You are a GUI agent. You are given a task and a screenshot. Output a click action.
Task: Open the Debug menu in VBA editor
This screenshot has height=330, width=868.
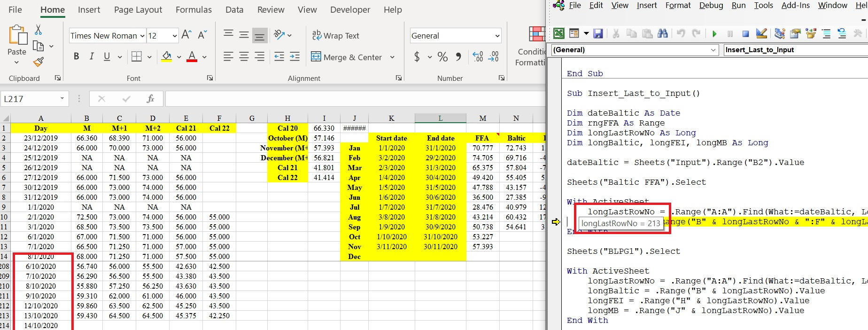click(x=711, y=5)
